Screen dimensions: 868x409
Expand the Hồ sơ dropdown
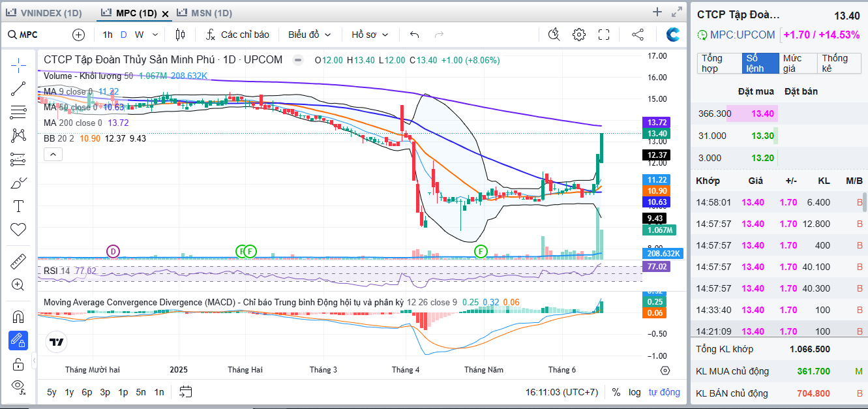point(370,35)
